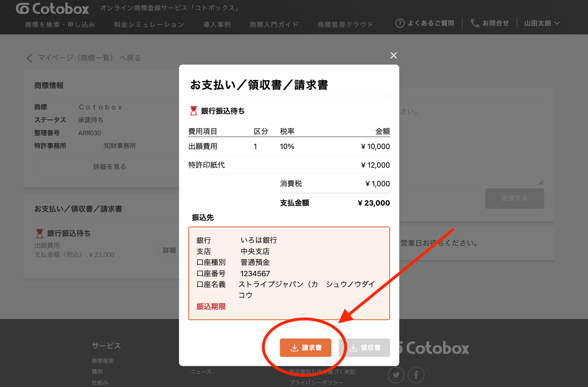This screenshot has height=387, width=588.
Task: Click the phone icon for お問合せ
Action: 475,23
